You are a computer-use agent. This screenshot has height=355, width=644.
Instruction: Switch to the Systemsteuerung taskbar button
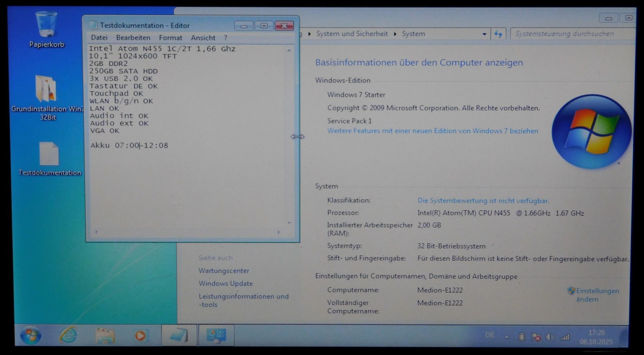[x=216, y=335]
